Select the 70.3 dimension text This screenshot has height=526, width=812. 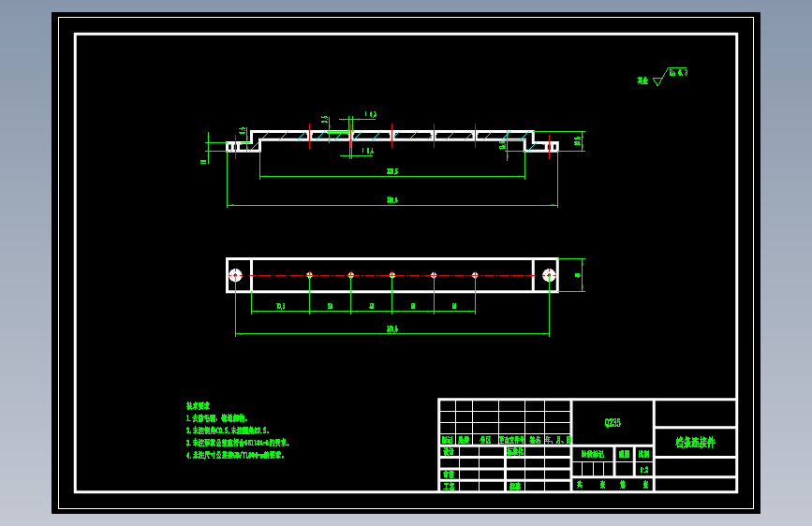click(x=280, y=306)
